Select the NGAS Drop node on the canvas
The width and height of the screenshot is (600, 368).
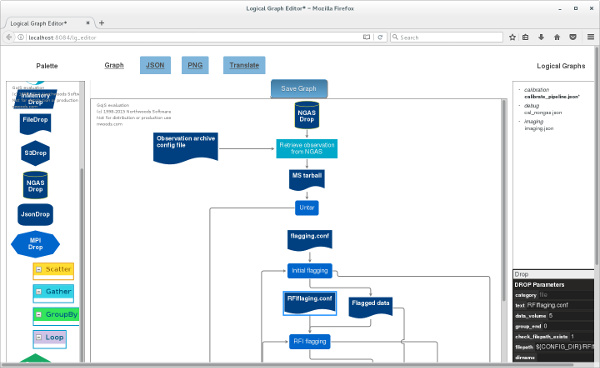[x=307, y=115]
